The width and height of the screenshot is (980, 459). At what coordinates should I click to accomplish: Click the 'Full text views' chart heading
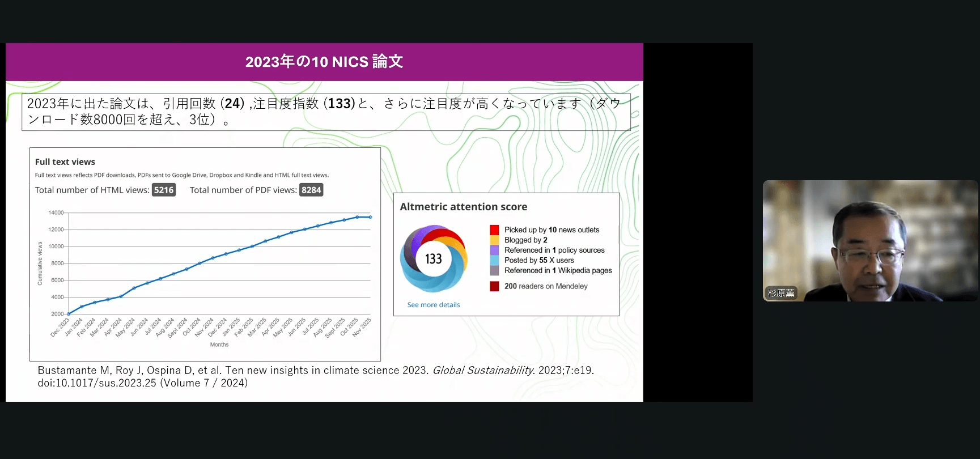(x=65, y=162)
